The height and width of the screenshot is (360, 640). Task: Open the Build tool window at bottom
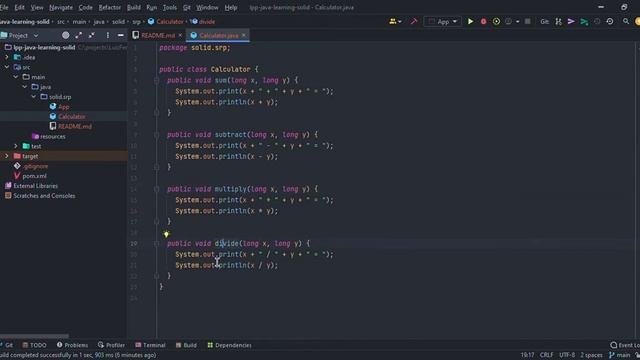(x=186, y=345)
